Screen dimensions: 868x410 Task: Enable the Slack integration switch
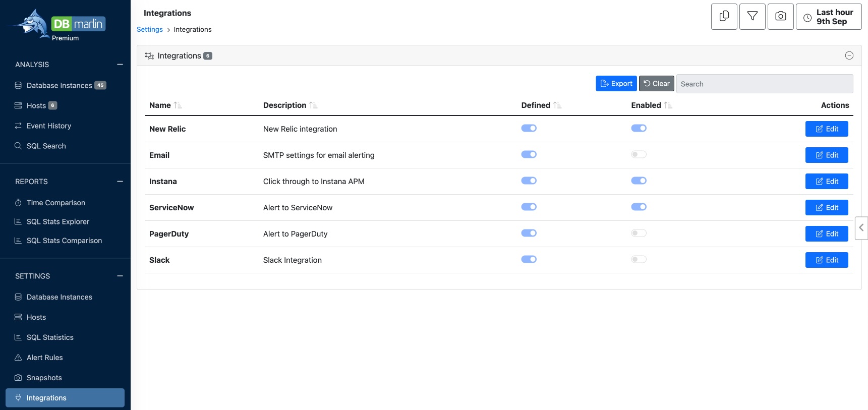[x=639, y=259]
